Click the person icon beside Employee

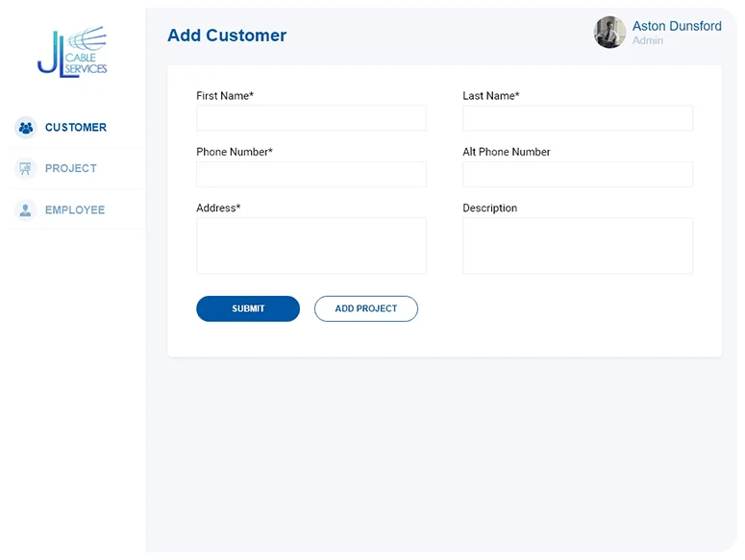coord(26,209)
